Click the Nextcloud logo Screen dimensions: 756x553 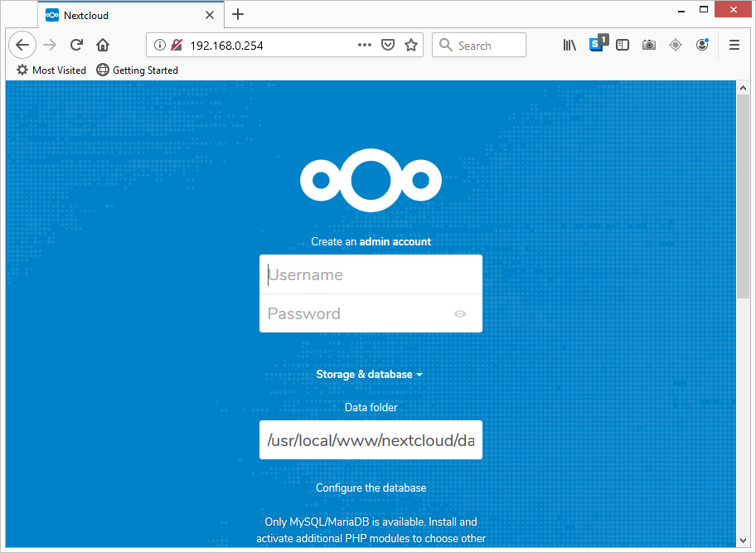pos(371,180)
